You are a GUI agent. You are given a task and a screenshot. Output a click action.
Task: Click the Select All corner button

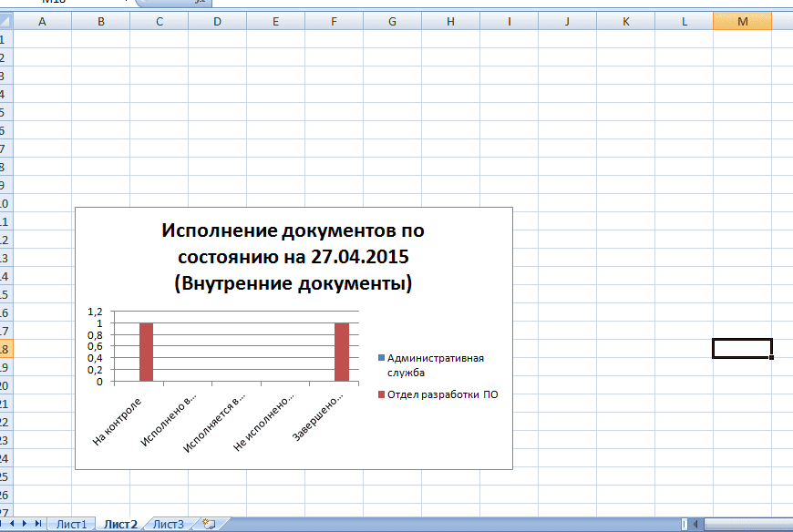pos(5,21)
